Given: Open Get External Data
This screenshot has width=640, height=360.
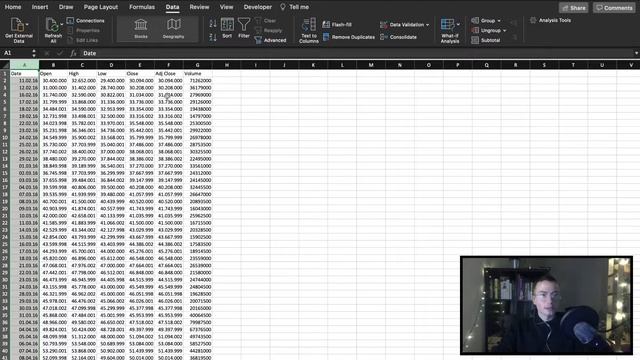Looking at the screenshot, I should coord(19,30).
